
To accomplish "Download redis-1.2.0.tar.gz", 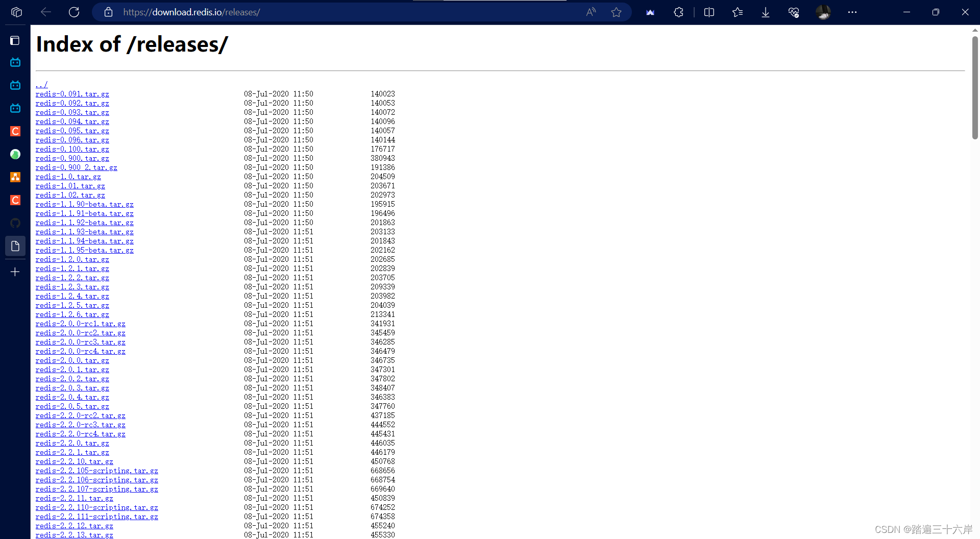I will point(72,259).
